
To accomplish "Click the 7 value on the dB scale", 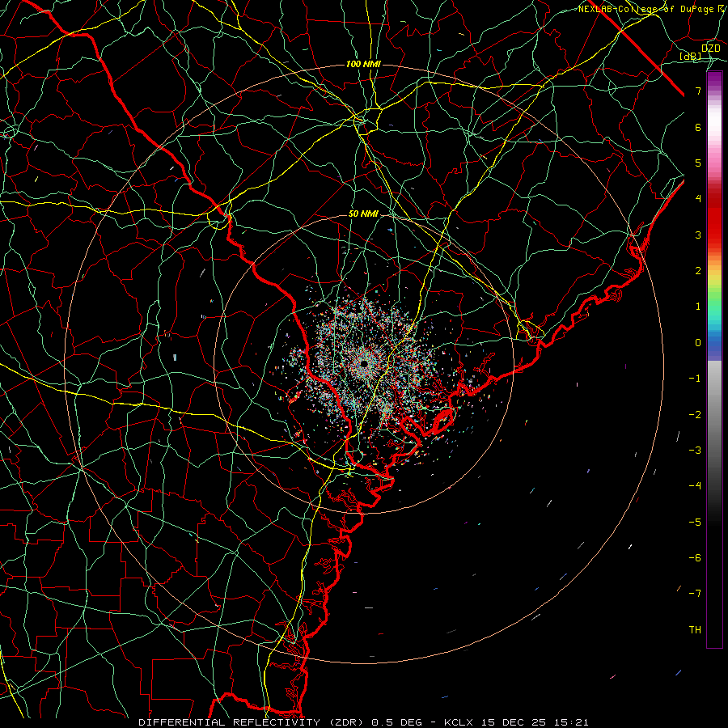I will click(x=698, y=91).
